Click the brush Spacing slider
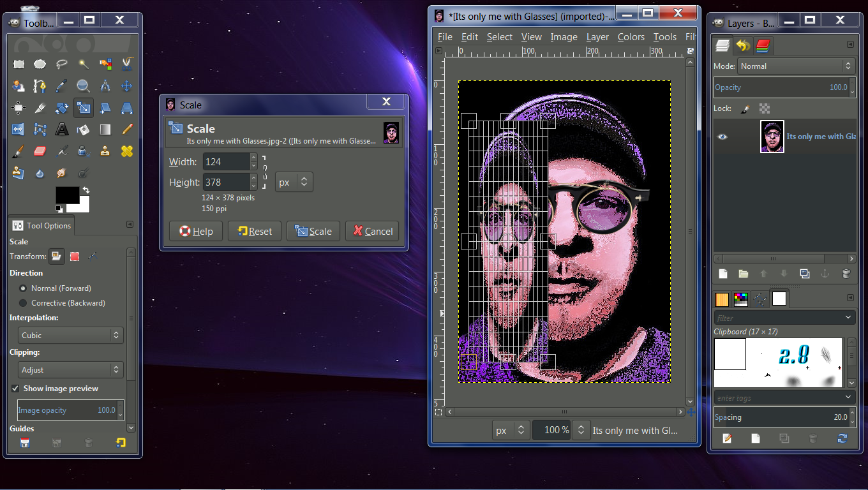The width and height of the screenshot is (868, 490). [x=784, y=417]
